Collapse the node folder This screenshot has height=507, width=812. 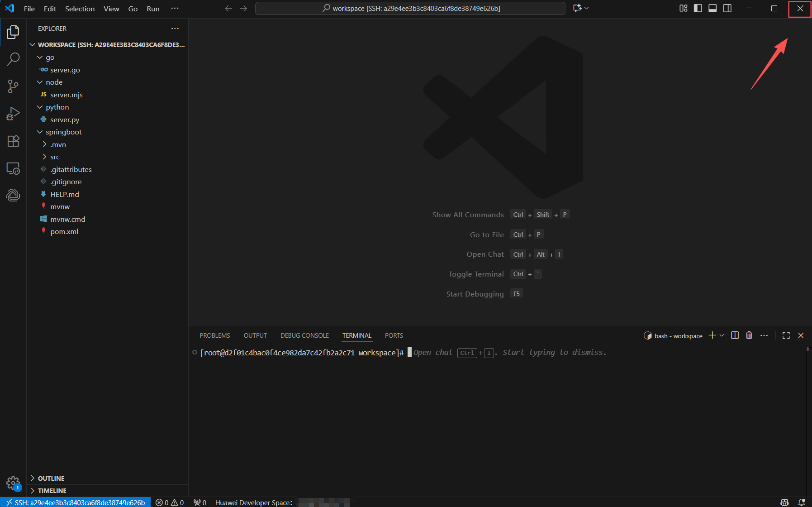108,82
